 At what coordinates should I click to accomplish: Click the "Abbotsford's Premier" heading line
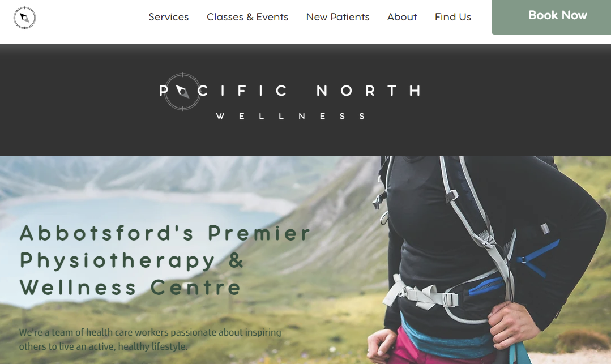pyautogui.click(x=165, y=233)
